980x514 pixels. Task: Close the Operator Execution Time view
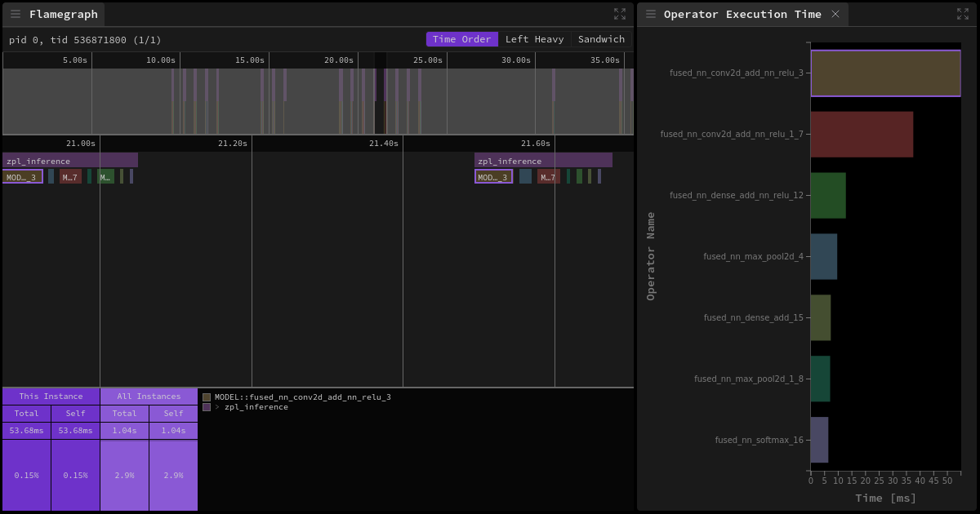836,14
